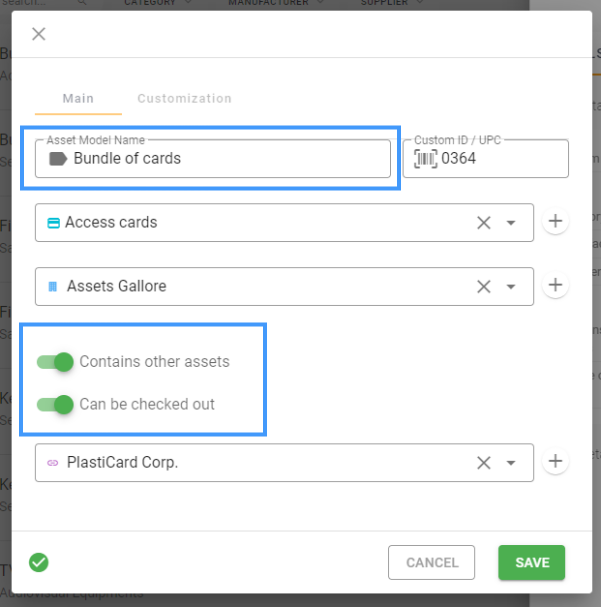Open the CATEGORY filter in background page
The width and height of the screenshot is (601, 607).
pyautogui.click(x=157, y=3)
